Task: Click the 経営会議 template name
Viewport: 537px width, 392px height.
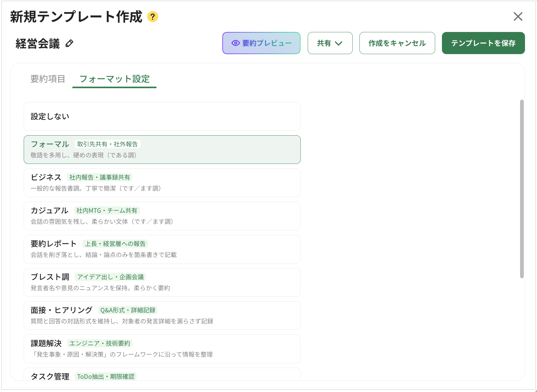Action: 38,44
